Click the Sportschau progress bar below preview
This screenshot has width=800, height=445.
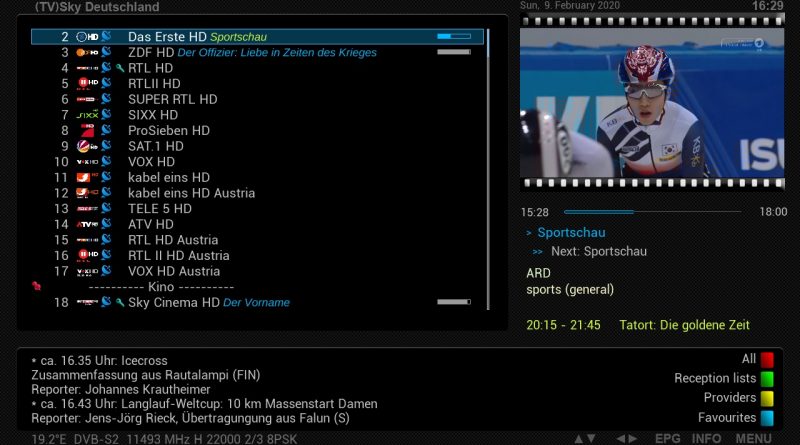pyautogui.click(x=653, y=212)
